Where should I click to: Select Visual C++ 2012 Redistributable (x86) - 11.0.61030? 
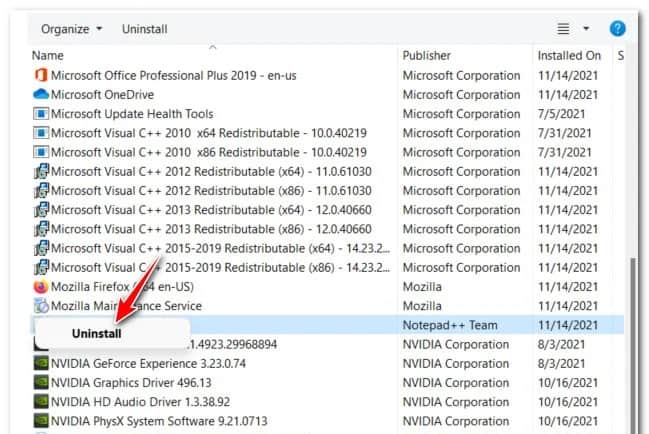coord(211,191)
